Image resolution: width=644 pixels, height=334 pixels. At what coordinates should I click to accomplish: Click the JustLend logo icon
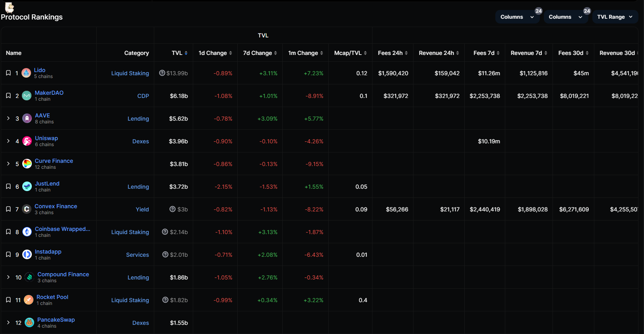[x=27, y=186]
